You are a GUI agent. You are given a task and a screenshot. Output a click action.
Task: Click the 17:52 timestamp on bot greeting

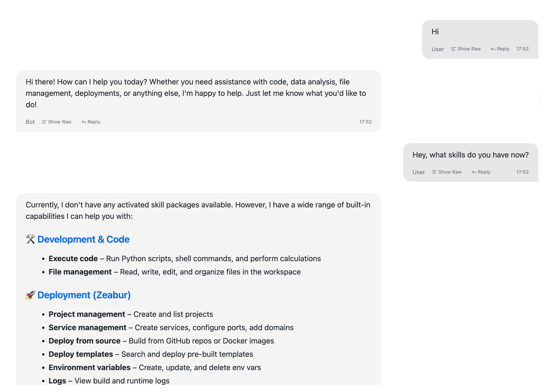click(365, 122)
